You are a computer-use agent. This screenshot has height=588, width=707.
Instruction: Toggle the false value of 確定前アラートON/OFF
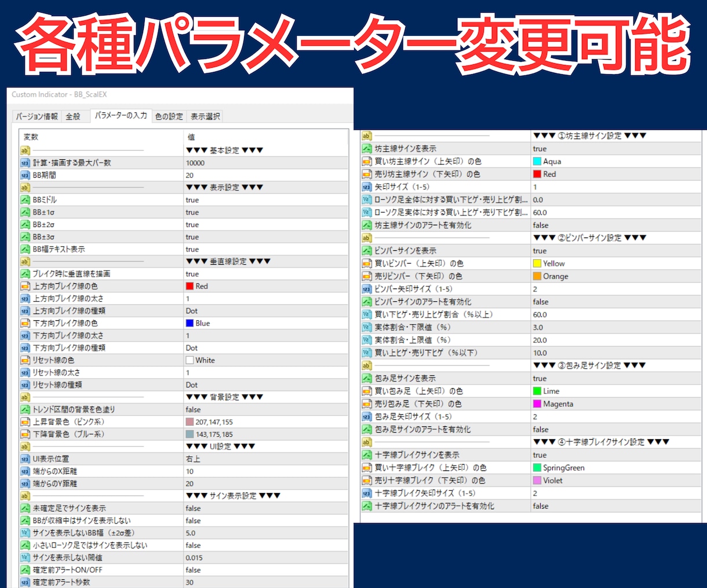194,570
